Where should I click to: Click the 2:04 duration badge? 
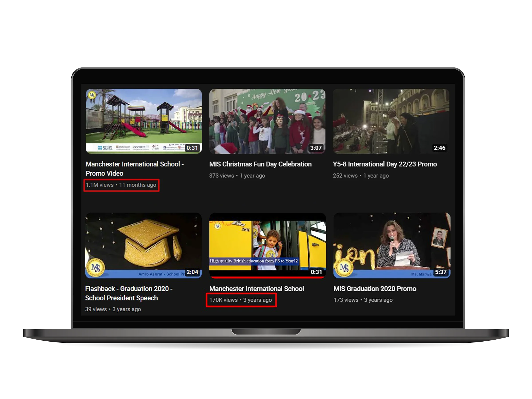tap(192, 272)
